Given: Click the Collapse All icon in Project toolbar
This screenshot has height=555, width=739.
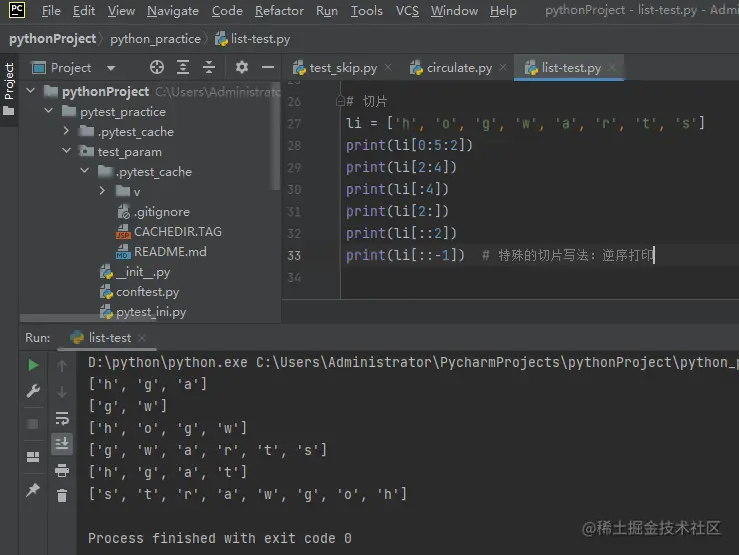Looking at the screenshot, I should coord(209,67).
